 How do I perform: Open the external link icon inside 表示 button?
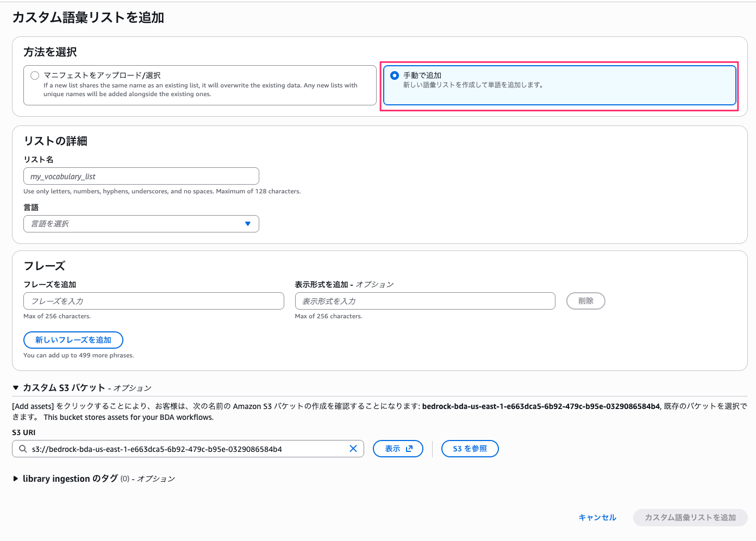pos(409,449)
